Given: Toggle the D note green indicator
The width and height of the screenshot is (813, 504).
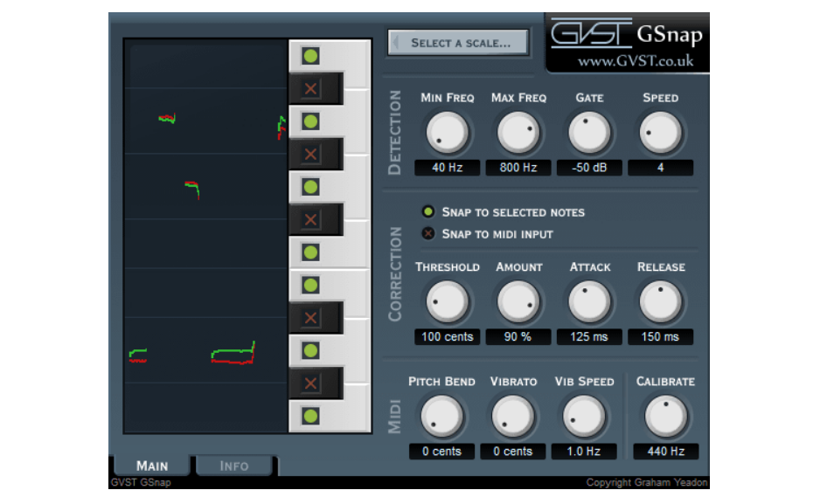Looking at the screenshot, I should click(310, 350).
